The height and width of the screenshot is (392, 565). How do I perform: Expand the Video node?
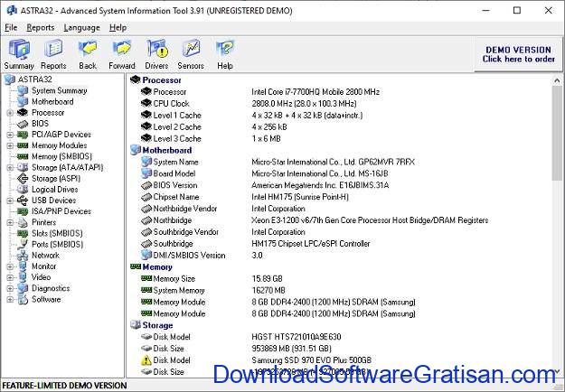[x=10, y=277]
